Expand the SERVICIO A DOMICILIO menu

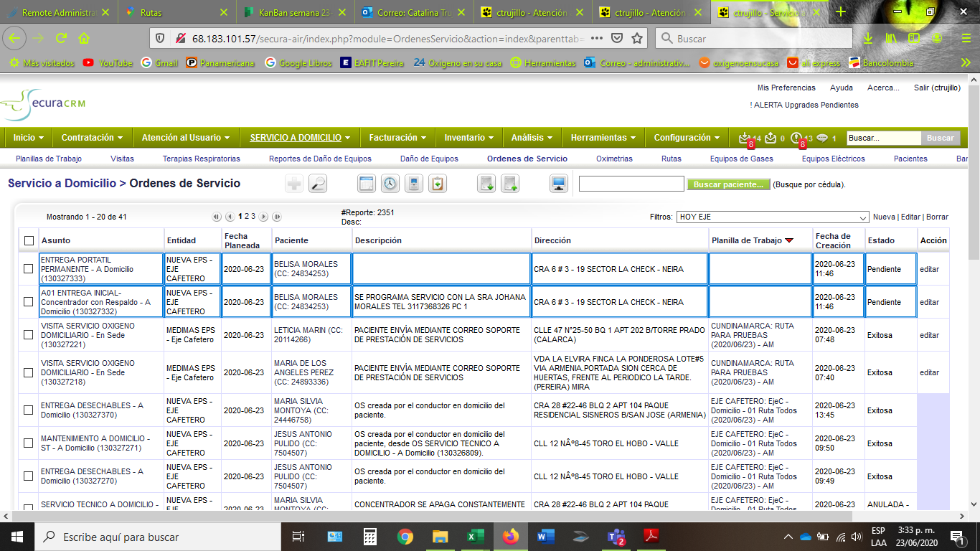tap(300, 138)
